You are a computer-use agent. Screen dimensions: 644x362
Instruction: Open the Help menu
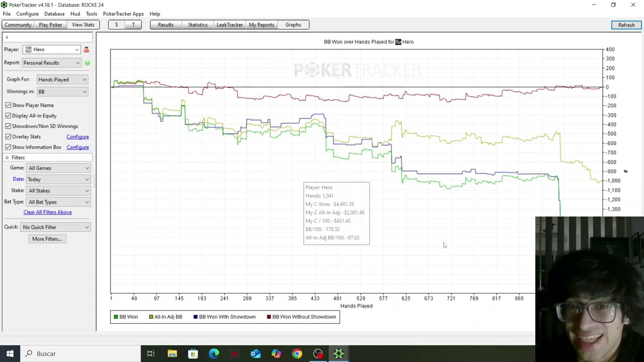[x=155, y=14]
